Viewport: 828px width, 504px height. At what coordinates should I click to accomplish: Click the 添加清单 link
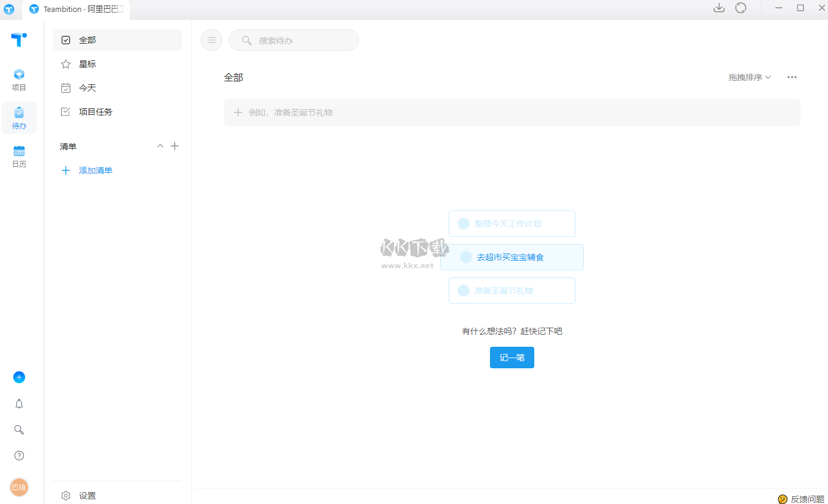point(95,170)
